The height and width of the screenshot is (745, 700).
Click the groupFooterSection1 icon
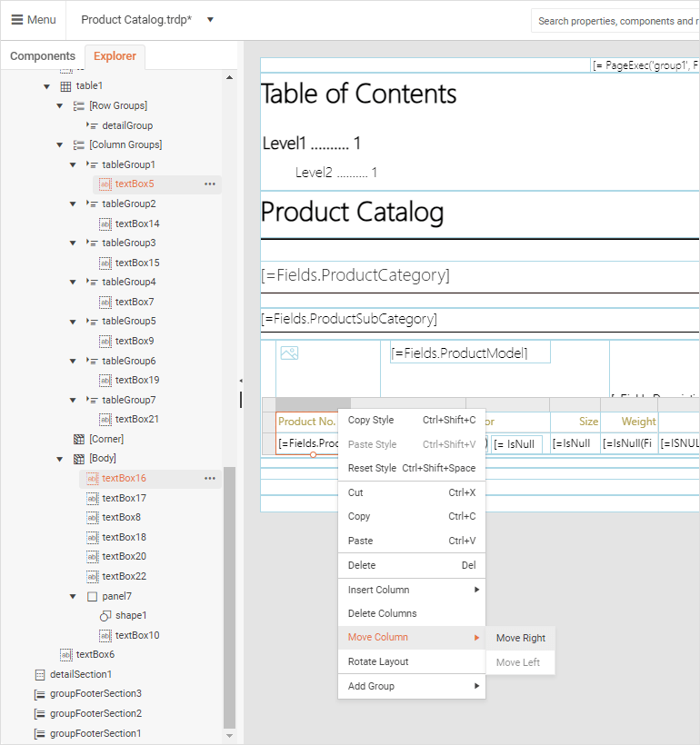40,733
